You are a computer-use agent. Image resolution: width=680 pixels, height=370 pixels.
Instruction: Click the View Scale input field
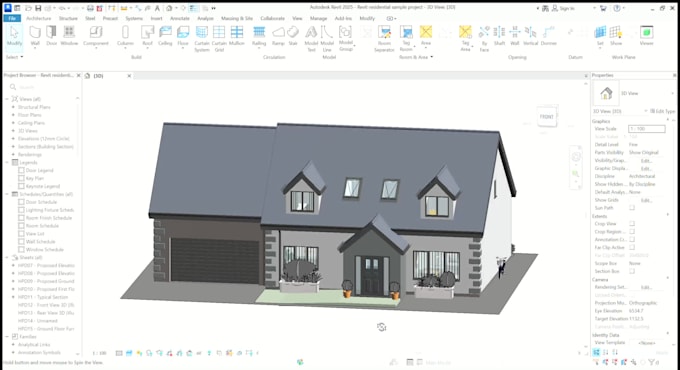(647, 129)
